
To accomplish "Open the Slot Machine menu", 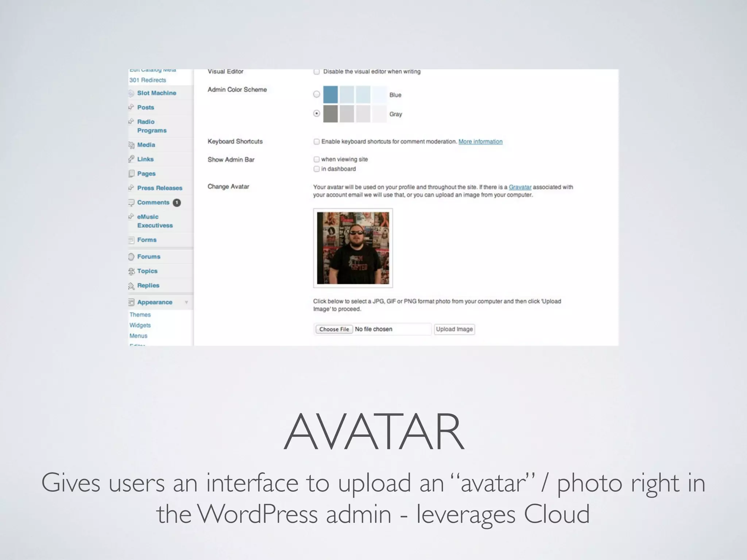I will pyautogui.click(x=156, y=93).
